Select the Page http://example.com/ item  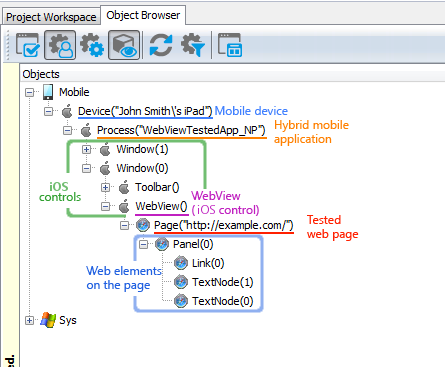(224, 225)
